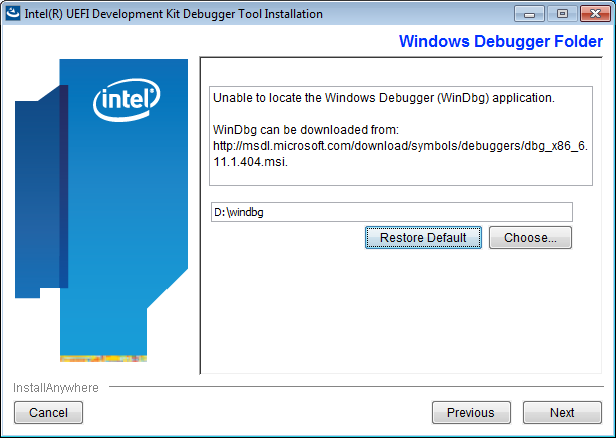
Task: Cancel the debugger tool installation
Action: (48, 412)
